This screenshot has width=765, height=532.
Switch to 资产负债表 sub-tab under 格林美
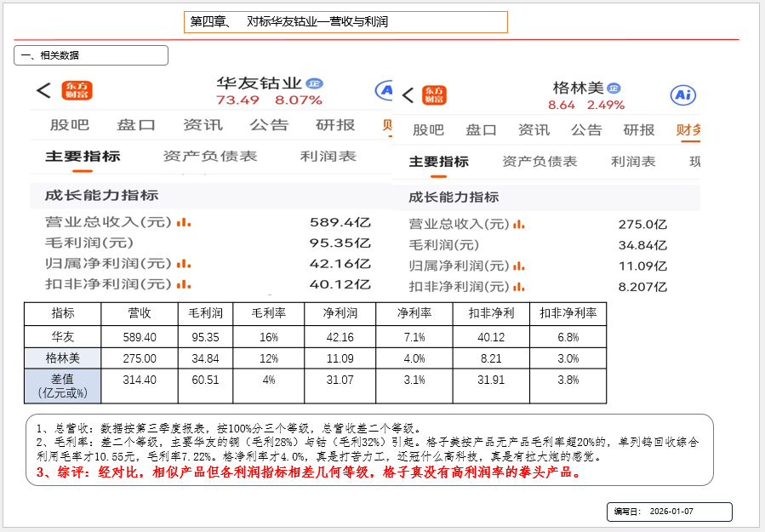[540, 162]
